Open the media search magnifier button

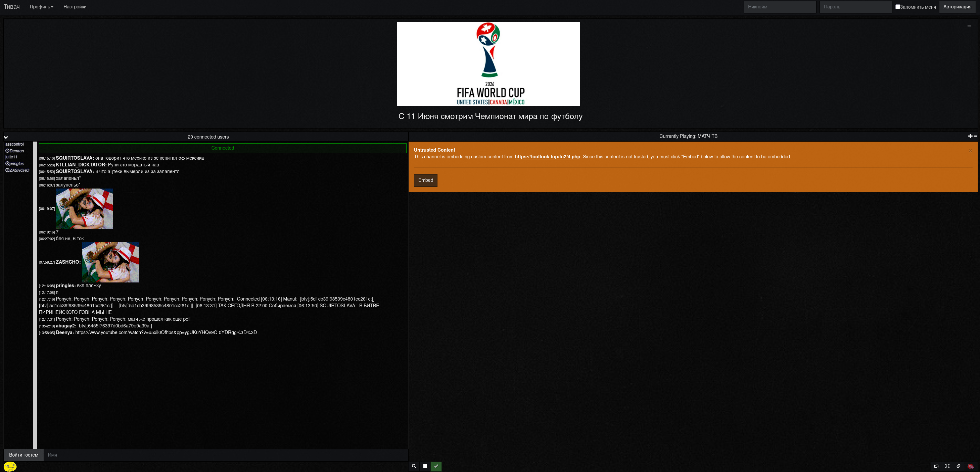tap(414, 466)
